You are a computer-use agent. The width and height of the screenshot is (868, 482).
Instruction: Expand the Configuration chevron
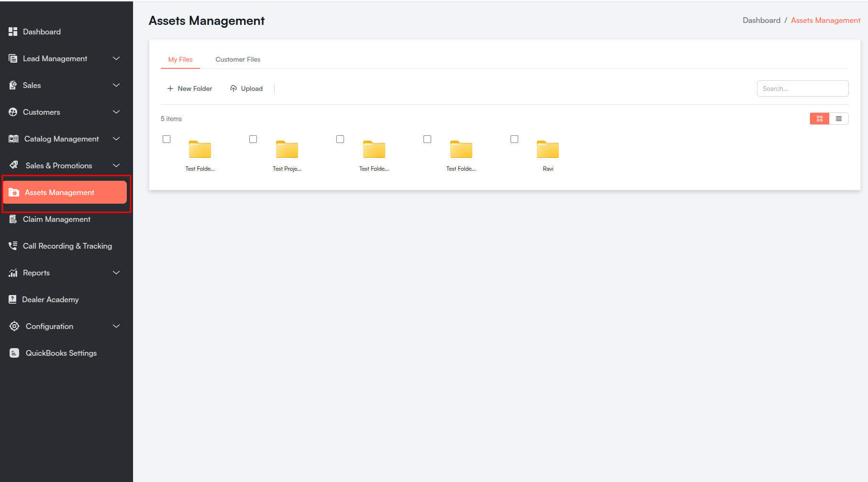point(116,326)
